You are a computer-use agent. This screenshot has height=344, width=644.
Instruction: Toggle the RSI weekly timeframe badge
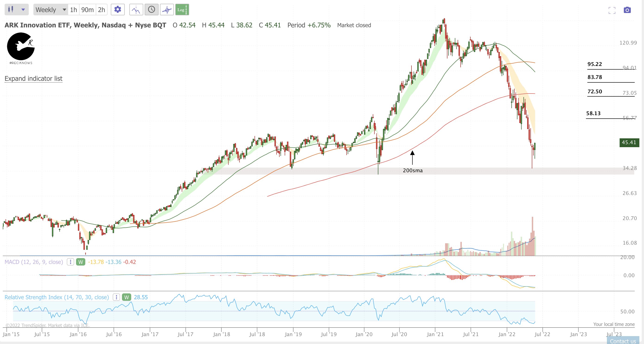(127, 297)
